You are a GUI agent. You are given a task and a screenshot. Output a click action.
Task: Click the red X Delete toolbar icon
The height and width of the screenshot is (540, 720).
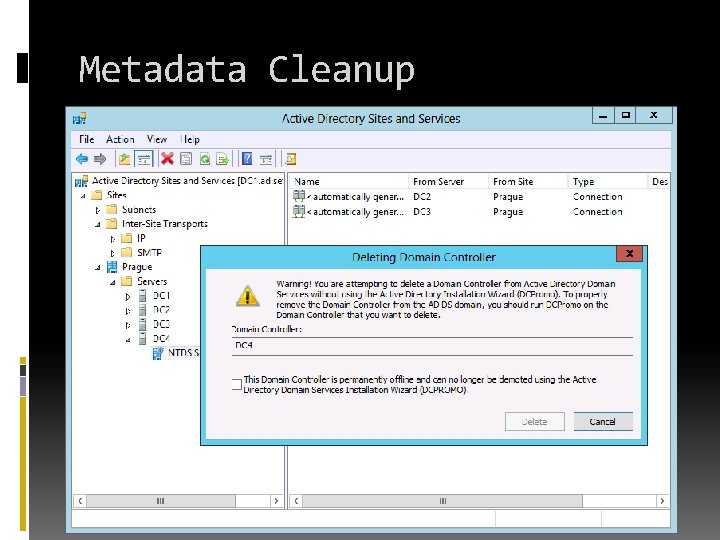pos(167,159)
